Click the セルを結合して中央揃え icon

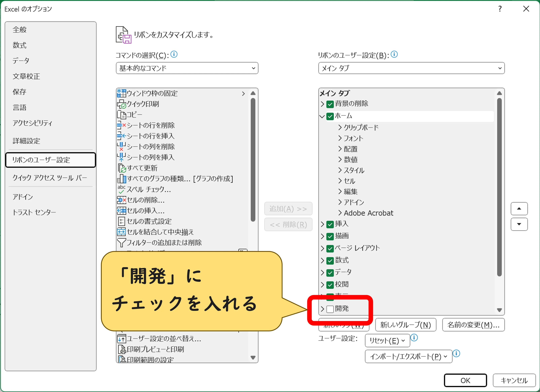121,232
